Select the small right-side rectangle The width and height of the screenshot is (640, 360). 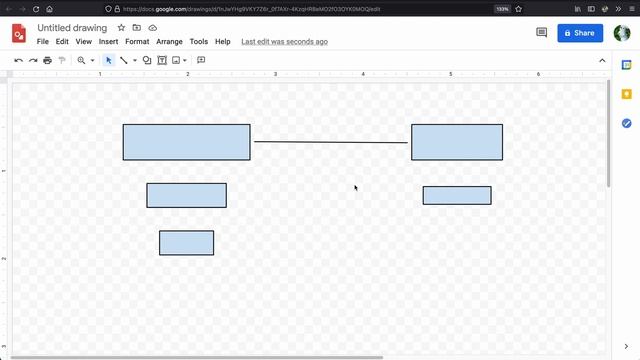(457, 196)
